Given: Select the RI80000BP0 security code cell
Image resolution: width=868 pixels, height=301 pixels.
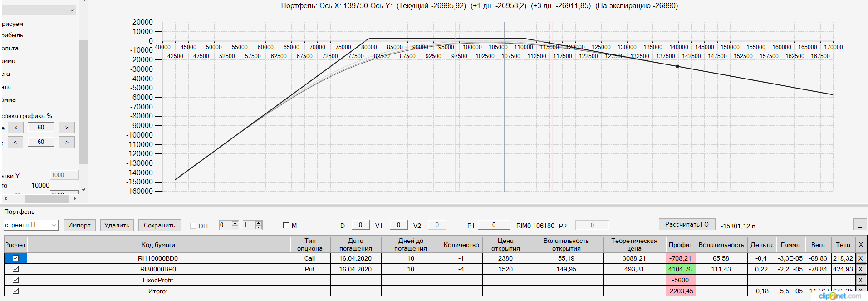Looking at the screenshot, I should click(158, 269).
